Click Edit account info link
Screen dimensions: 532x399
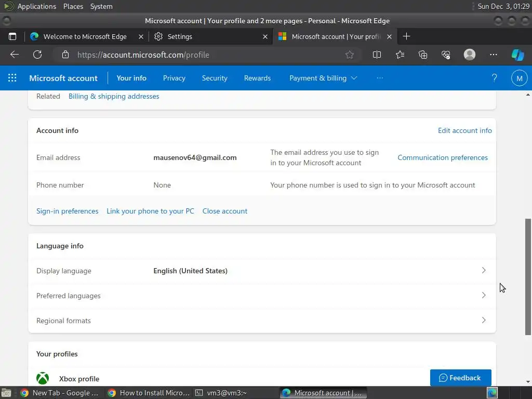pyautogui.click(x=465, y=130)
